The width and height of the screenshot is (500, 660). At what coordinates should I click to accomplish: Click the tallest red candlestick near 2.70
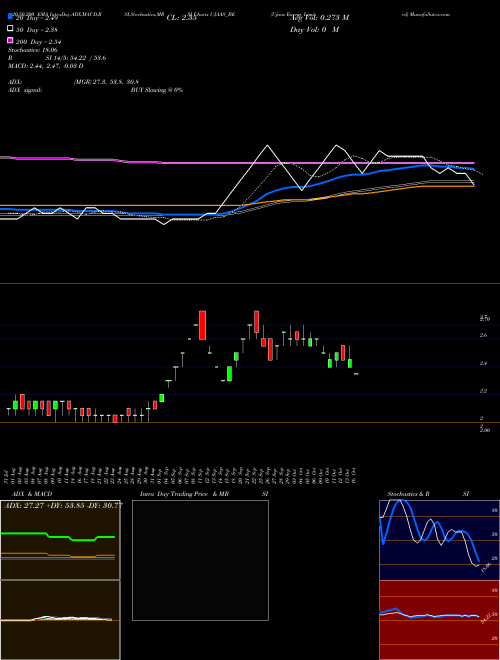pos(202,325)
